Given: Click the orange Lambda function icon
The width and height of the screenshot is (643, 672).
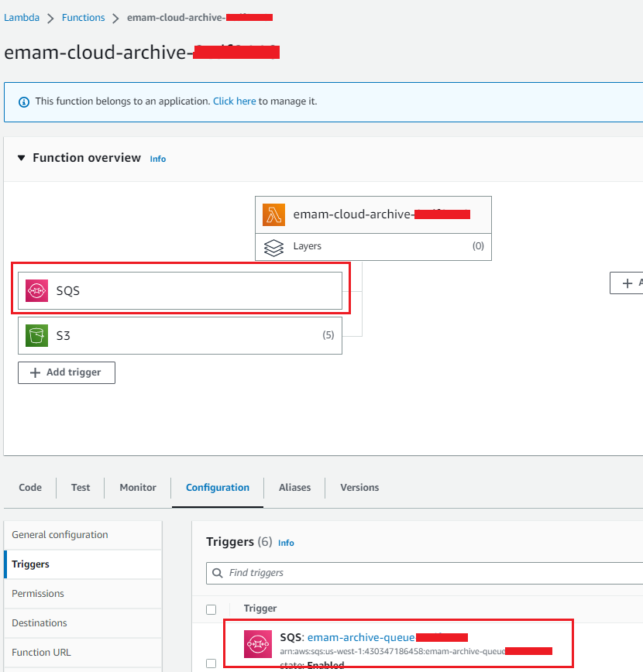Looking at the screenshot, I should pos(273,214).
